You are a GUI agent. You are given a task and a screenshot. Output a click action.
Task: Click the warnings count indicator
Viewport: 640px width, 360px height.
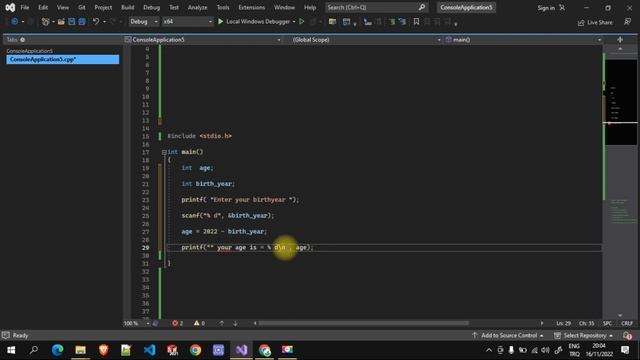200,323
